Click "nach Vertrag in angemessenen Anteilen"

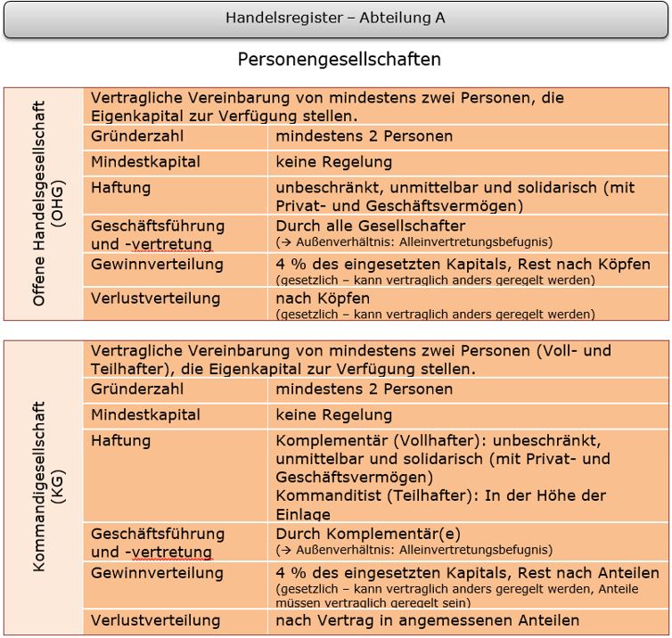(x=427, y=620)
